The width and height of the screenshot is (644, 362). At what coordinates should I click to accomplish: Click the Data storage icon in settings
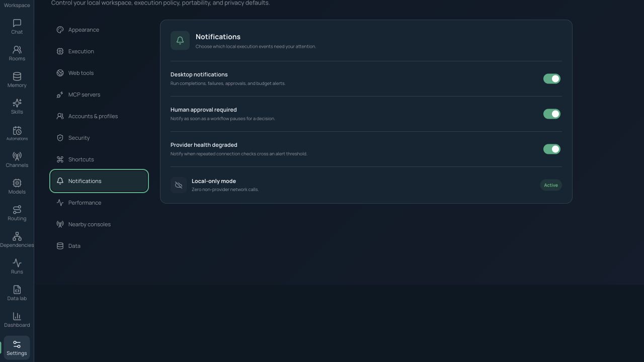[60, 246]
